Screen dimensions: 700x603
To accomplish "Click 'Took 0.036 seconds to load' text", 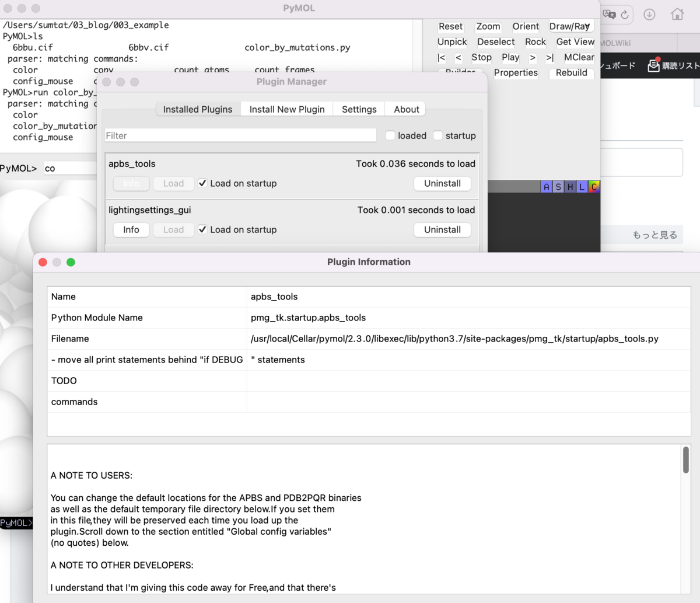I will 415,164.
